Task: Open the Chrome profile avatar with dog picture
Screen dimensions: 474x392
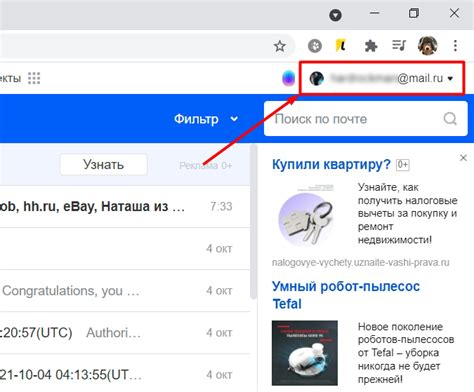Action: (x=427, y=45)
